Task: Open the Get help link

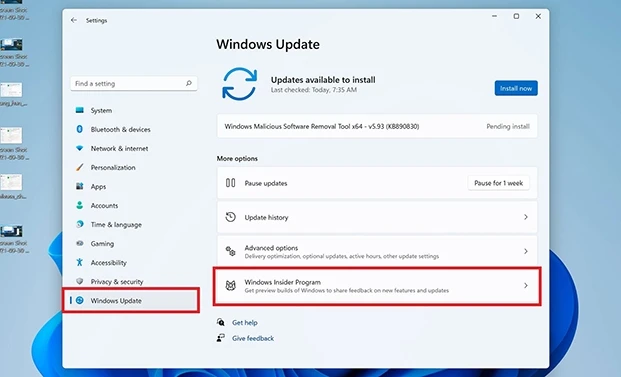Action: pos(245,322)
